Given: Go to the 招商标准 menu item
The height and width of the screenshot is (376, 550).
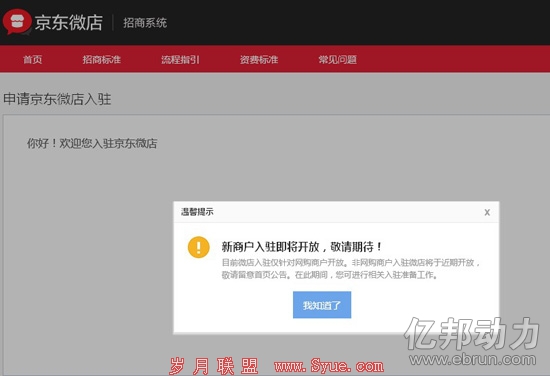Looking at the screenshot, I should (x=102, y=60).
